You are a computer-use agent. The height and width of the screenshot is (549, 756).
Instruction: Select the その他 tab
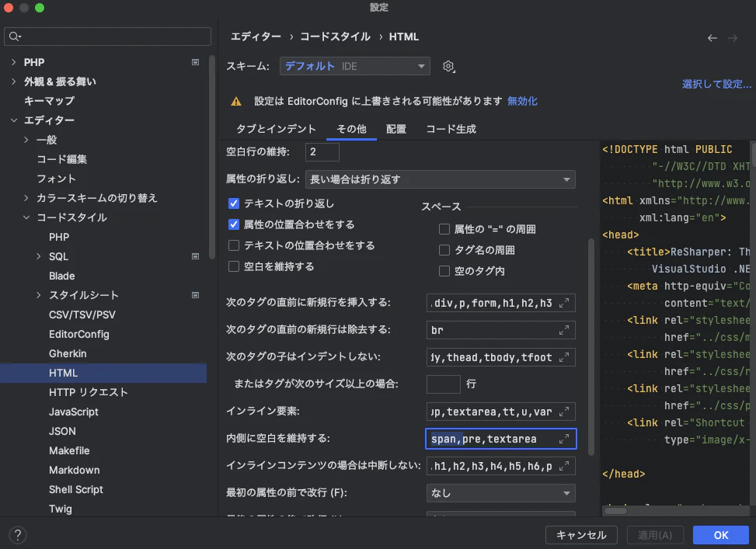pos(351,129)
